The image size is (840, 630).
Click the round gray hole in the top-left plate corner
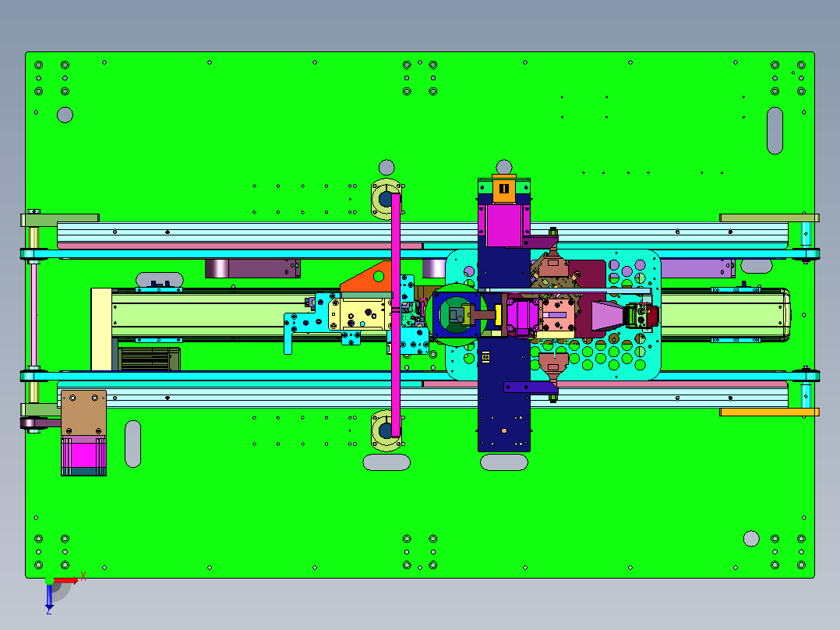[65, 115]
